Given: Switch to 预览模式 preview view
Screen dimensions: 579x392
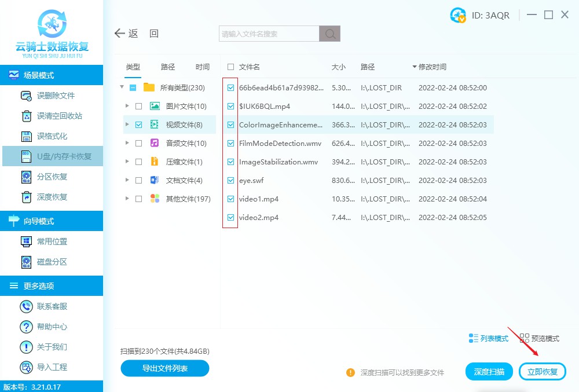Looking at the screenshot, I should 540,339.
